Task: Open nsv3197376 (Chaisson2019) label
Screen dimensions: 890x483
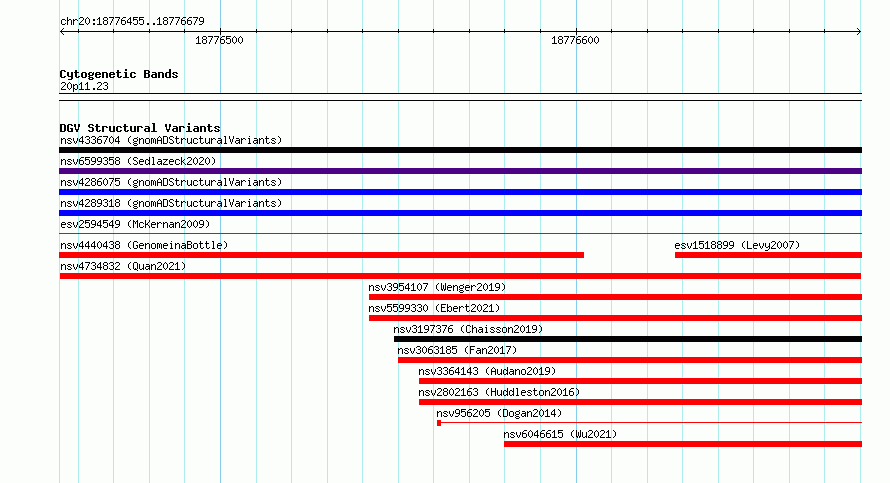Action: [x=468, y=329]
